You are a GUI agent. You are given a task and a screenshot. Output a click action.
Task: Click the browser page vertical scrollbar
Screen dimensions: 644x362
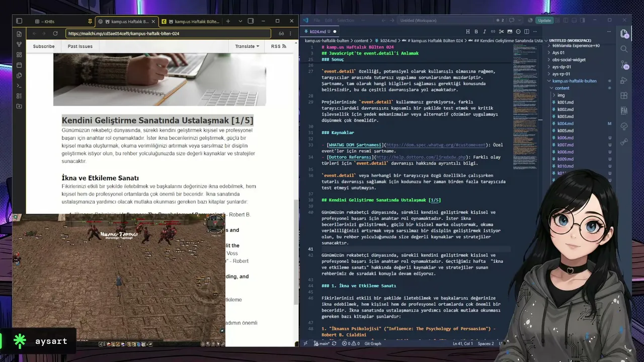(x=296, y=251)
